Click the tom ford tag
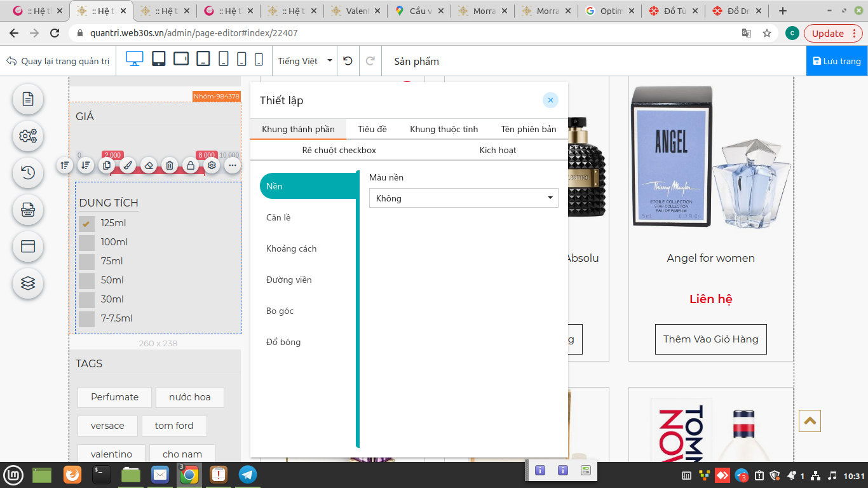The width and height of the screenshot is (868, 488). [x=174, y=426]
